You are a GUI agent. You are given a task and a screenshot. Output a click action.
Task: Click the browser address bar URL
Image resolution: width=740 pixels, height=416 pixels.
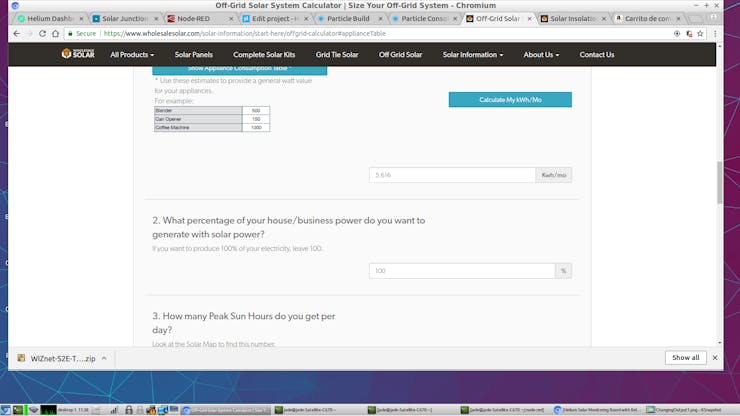tap(244, 34)
